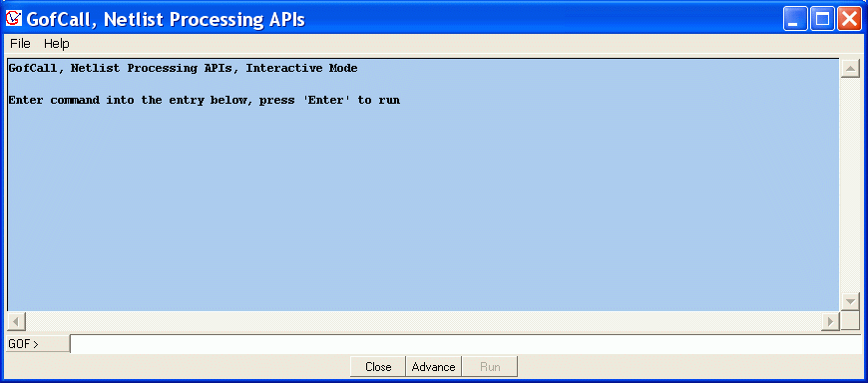Click the horizontal scrollbar right arrow
This screenshot has width=868, height=383.
tap(830, 321)
